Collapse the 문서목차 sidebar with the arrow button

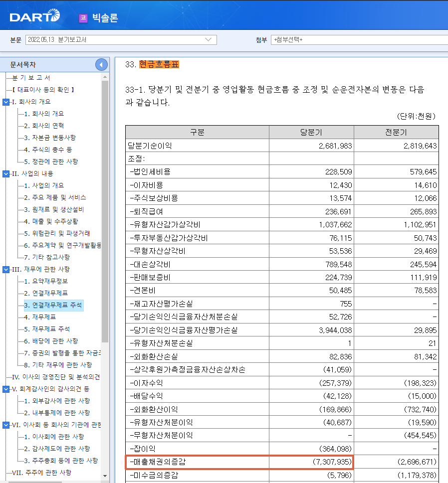pyautogui.click(x=101, y=64)
